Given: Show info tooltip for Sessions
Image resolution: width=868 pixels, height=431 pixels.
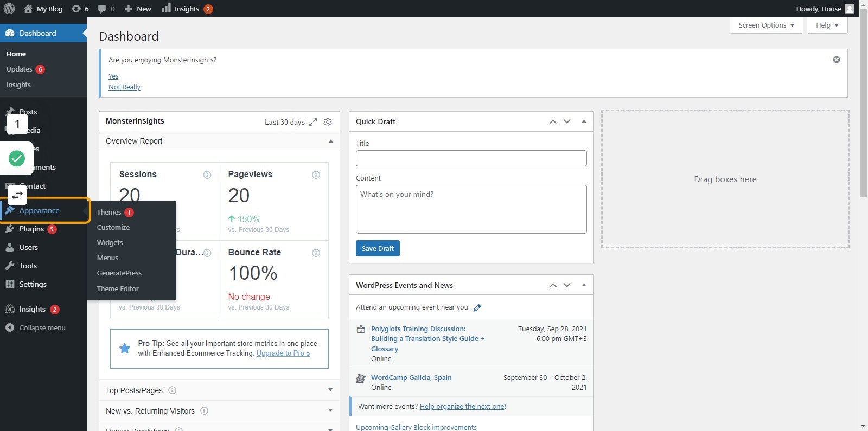Looking at the screenshot, I should (207, 175).
